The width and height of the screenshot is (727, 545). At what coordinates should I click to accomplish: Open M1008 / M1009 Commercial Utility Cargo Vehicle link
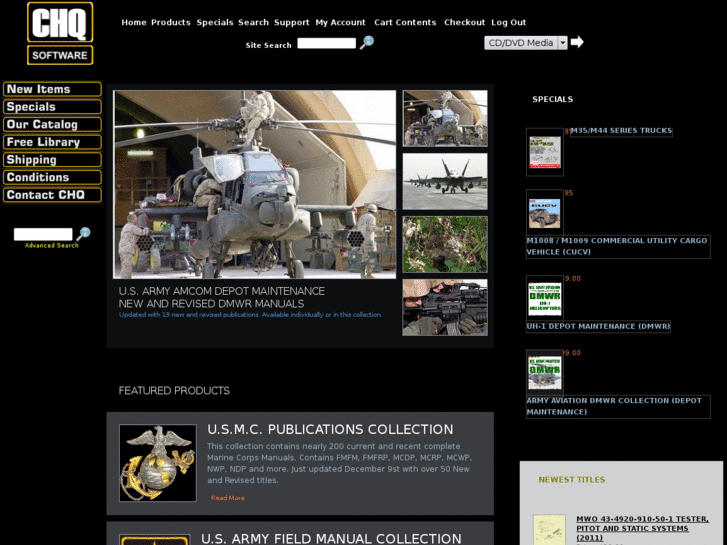617,246
